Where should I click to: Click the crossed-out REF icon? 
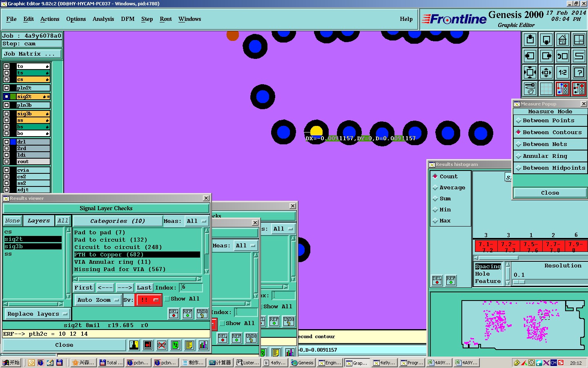pyautogui.click(x=162, y=345)
